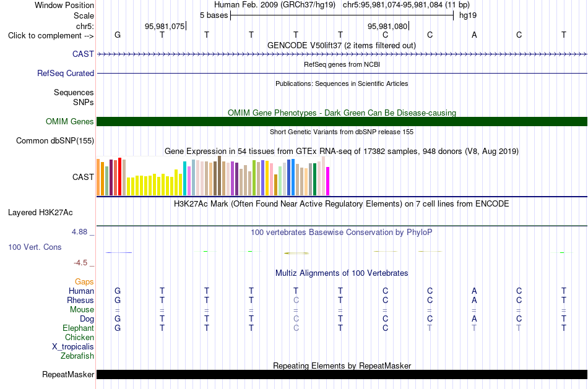Open the 100 Vert. Cons track label
The image size is (588, 389).
(35, 247)
